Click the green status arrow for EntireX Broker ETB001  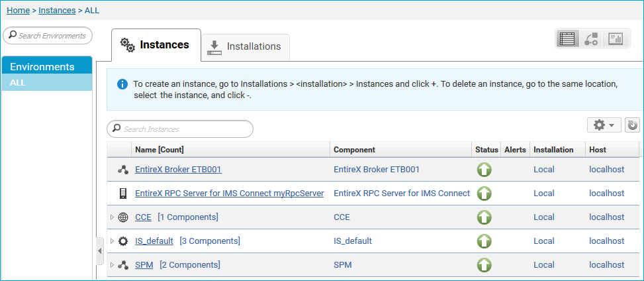[x=484, y=170]
